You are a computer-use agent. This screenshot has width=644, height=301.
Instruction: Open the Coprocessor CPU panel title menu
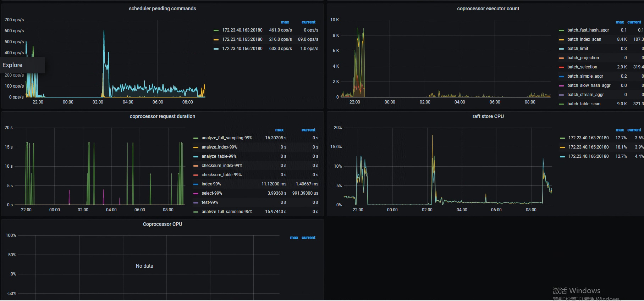[x=162, y=224]
